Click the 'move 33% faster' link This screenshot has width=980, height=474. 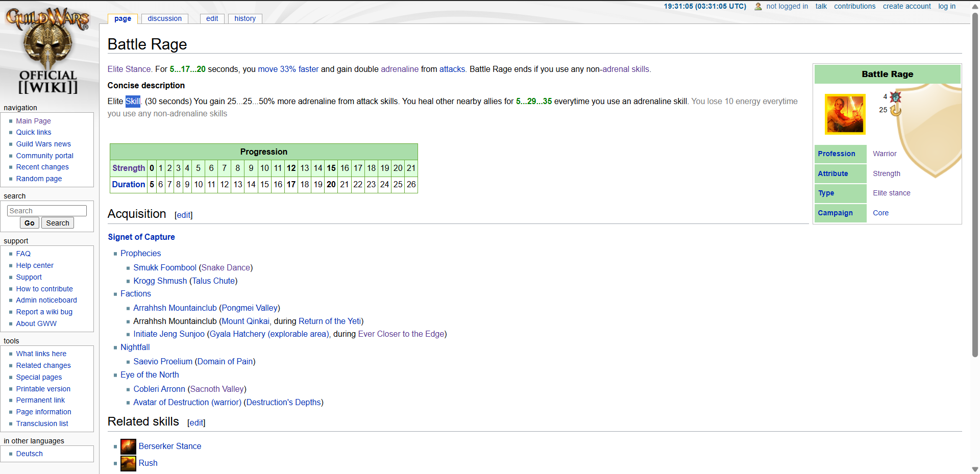(x=288, y=69)
